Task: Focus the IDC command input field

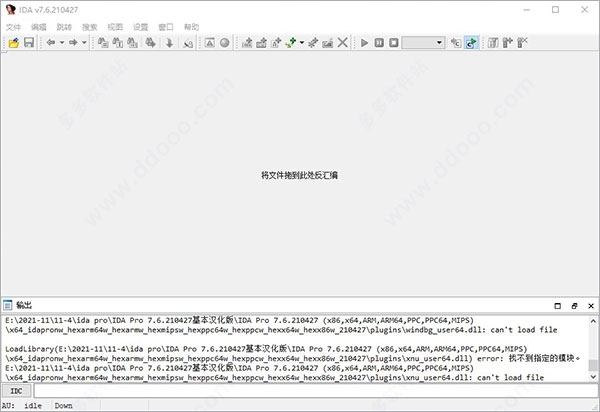Action: point(316,391)
